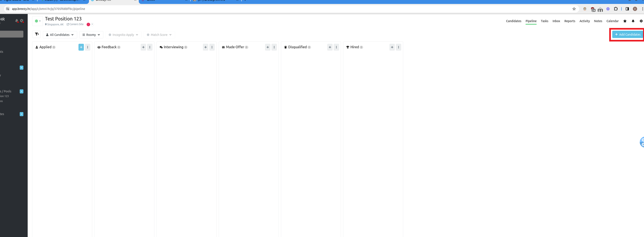
Task: Add team member with small plus
Action: [92, 24]
